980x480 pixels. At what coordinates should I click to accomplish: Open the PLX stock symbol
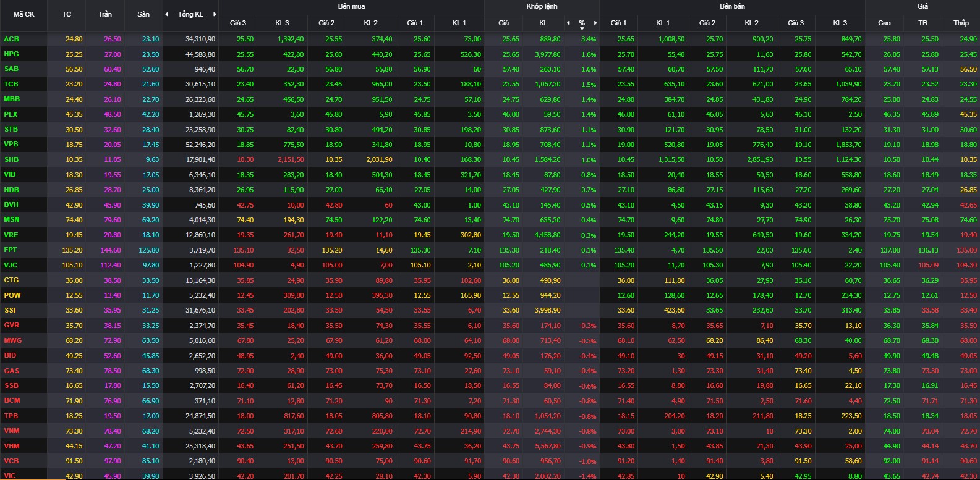(x=11, y=114)
